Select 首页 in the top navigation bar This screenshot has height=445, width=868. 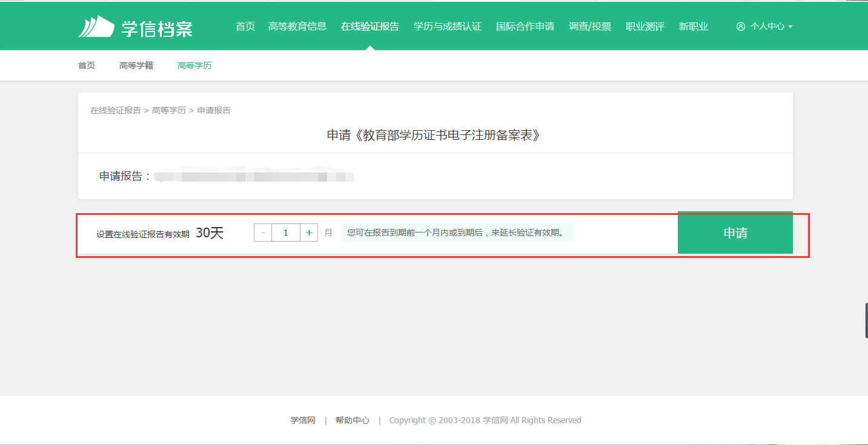click(x=245, y=26)
